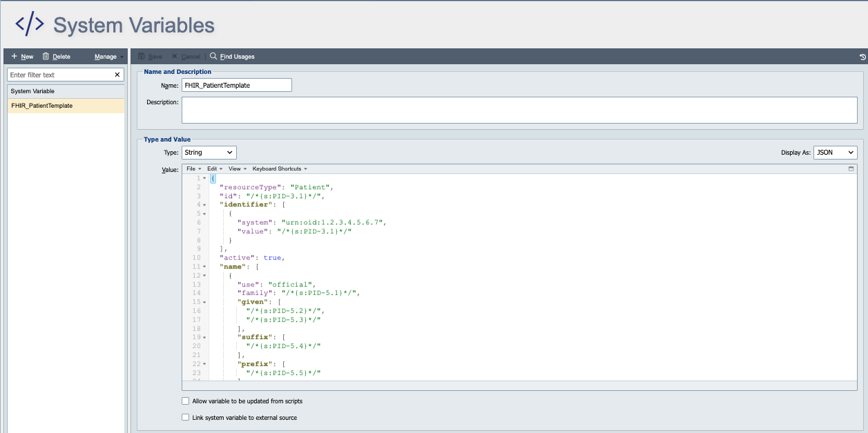Open the Display As dropdown showing JSON
Viewport: 868px width, 433px height.
click(x=836, y=153)
